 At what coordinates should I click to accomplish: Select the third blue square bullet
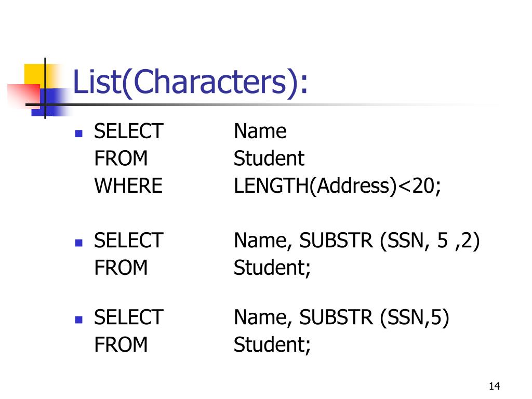pos(79,320)
